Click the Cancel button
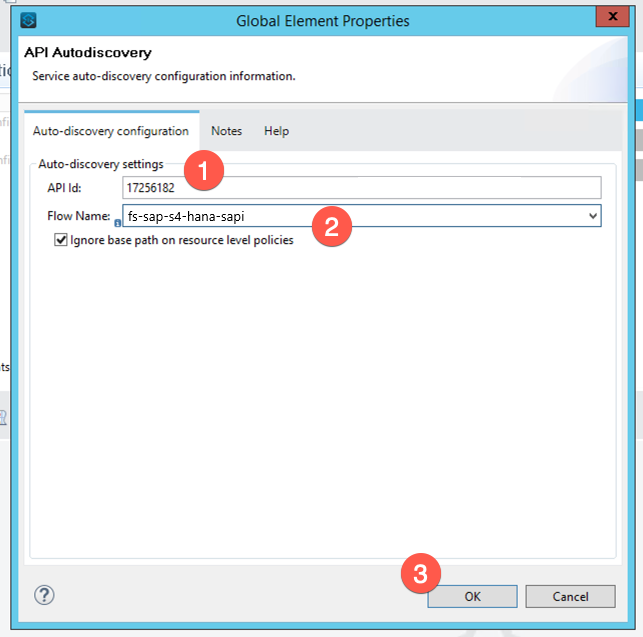Image resolution: width=643 pixels, height=637 pixels. click(x=570, y=596)
